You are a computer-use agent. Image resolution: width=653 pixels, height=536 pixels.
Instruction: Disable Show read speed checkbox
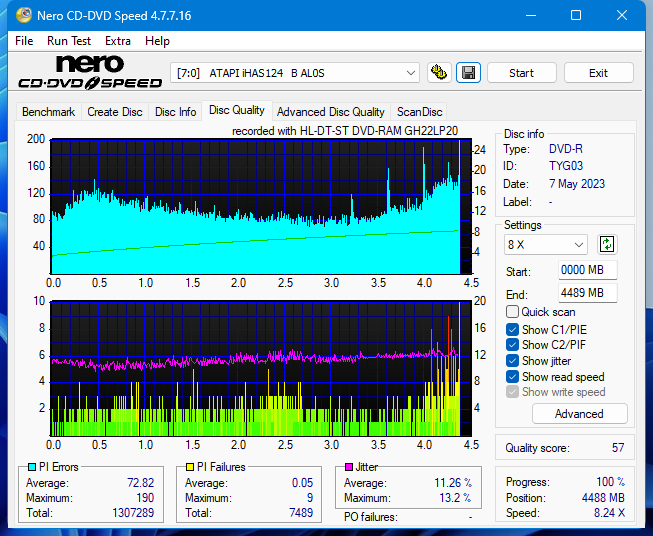(x=513, y=377)
